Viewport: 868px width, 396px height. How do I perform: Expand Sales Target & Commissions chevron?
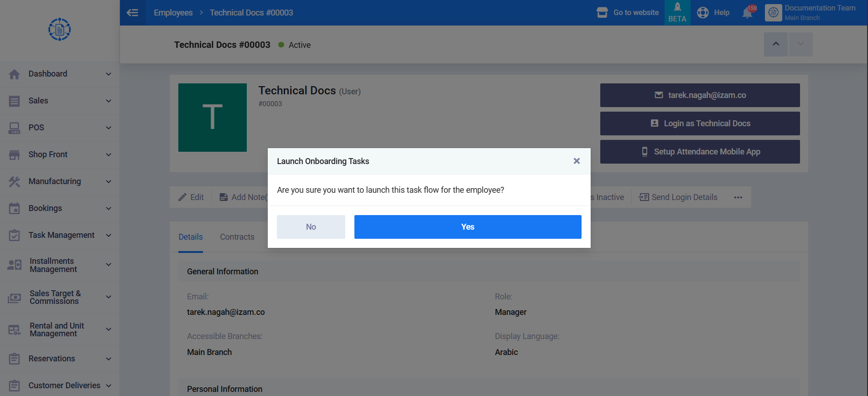click(109, 297)
